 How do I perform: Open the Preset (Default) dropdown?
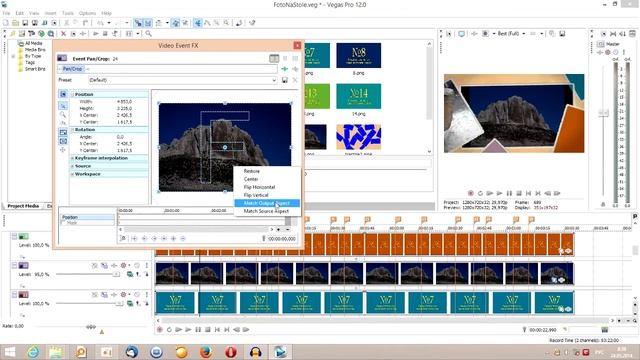click(x=274, y=80)
